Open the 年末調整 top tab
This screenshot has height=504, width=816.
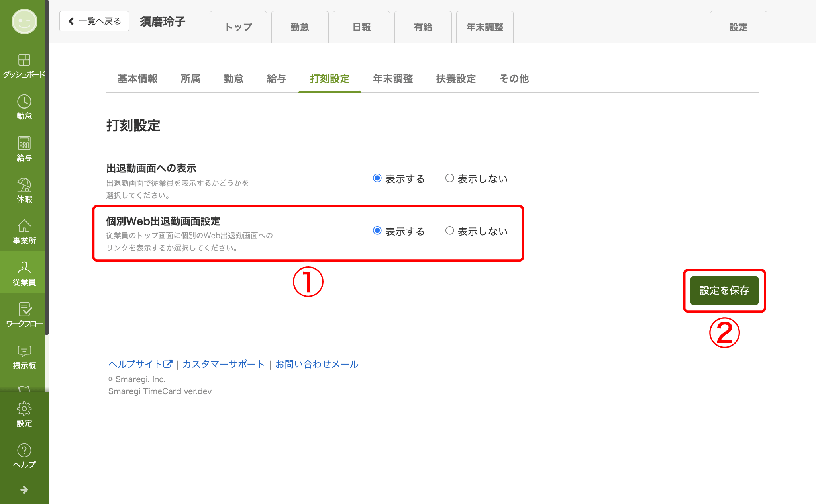coord(484,27)
